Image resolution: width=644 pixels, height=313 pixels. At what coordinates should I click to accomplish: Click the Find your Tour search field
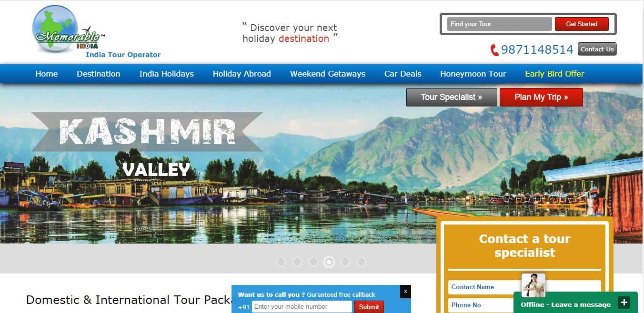click(x=499, y=24)
